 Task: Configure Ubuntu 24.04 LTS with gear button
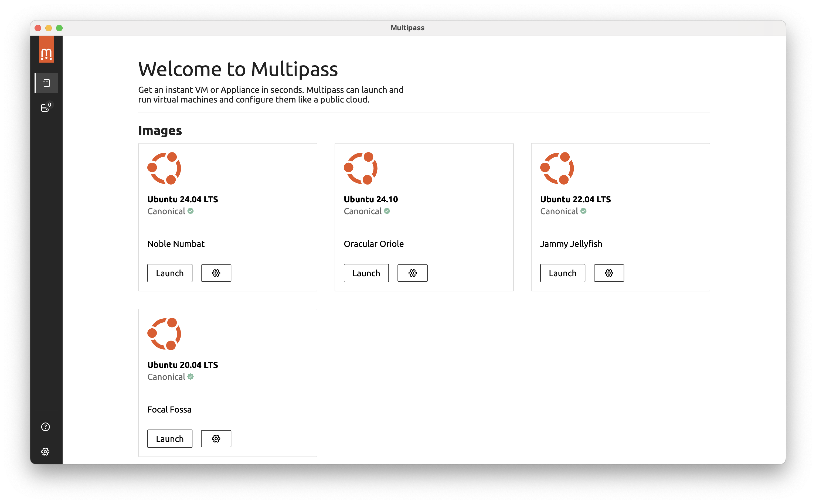click(216, 273)
